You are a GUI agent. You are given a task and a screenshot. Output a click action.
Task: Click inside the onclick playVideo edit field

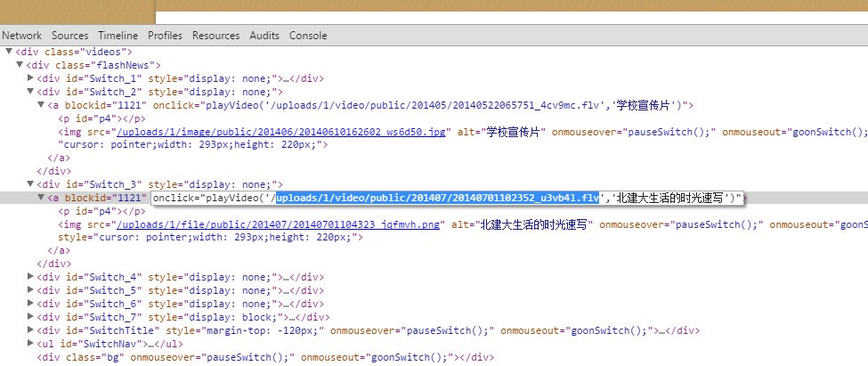[x=447, y=198]
